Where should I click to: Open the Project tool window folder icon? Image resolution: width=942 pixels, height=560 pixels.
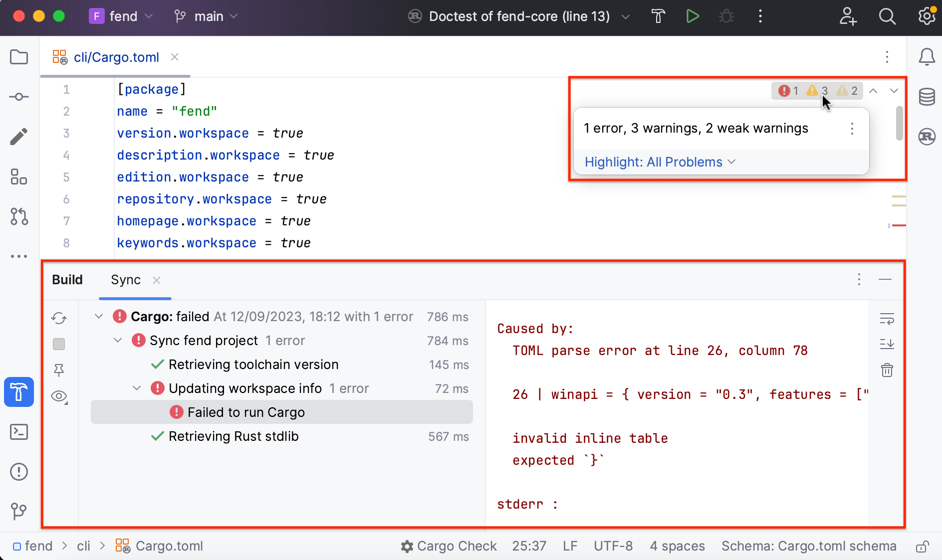pos(18,57)
